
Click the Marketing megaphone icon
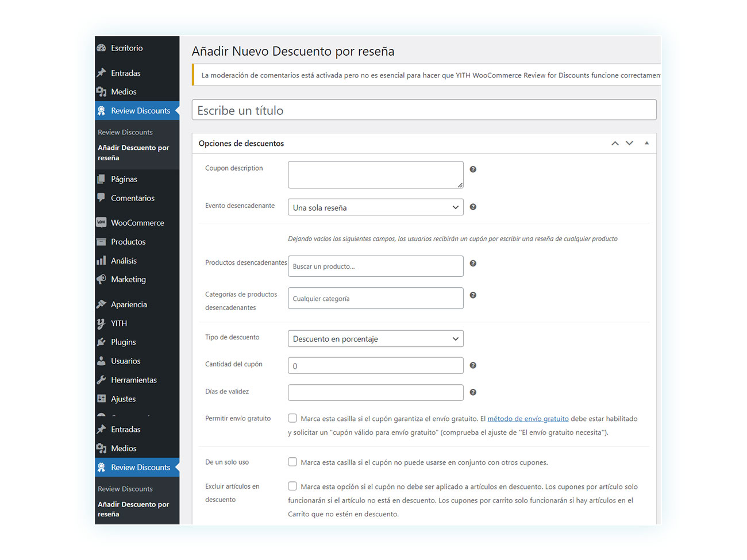(x=102, y=279)
